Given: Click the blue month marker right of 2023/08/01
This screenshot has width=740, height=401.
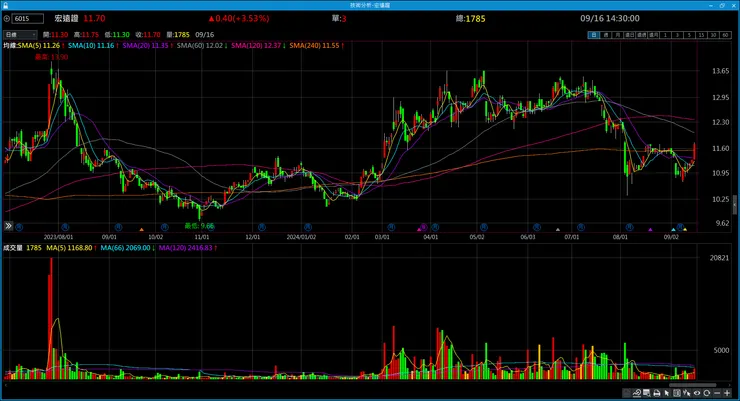Looking at the screenshot, I should click(x=66, y=227).
